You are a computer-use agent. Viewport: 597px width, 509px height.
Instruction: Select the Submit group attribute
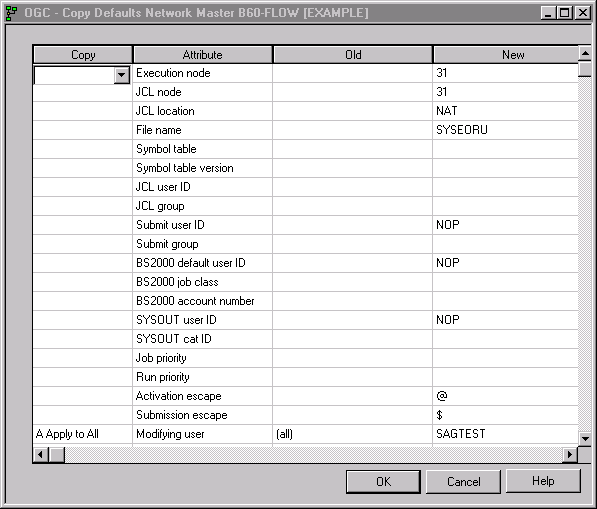(203, 244)
